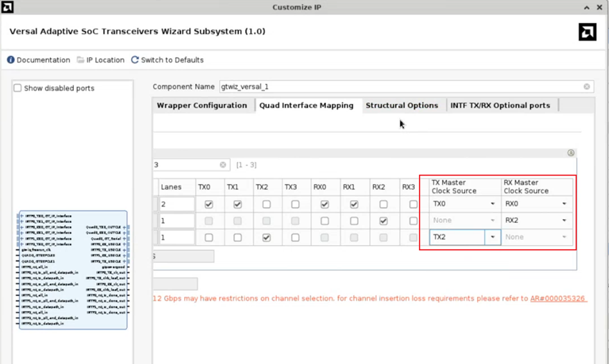This screenshot has height=364, width=609.
Task: Roll up the Customize IP window
Action: [x=587, y=7]
